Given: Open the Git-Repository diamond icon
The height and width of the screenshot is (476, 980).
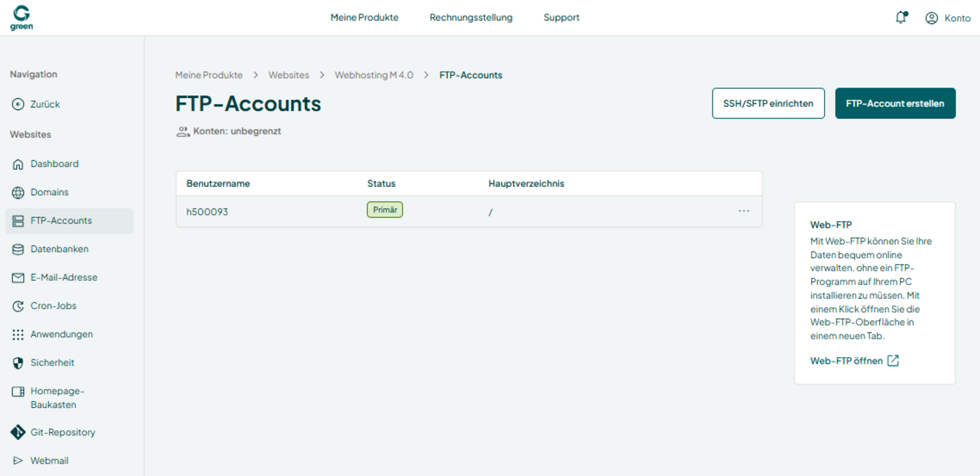Looking at the screenshot, I should click(18, 432).
